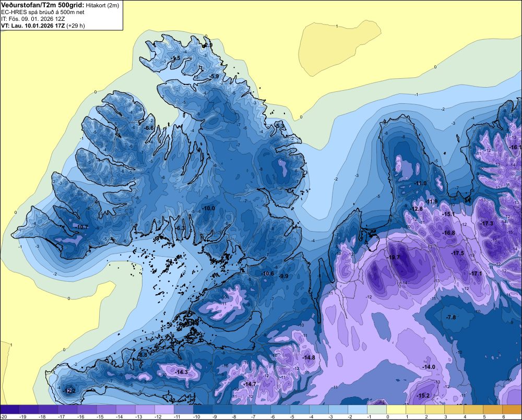Viewport: 522px width, 420px height.
Task: Select the -17.1 temperature value
Action: click(x=476, y=273)
